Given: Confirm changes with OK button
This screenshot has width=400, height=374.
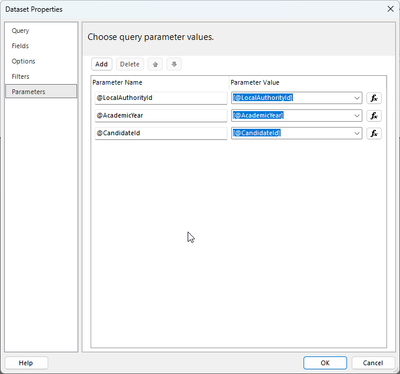Looking at the screenshot, I should [x=325, y=363].
